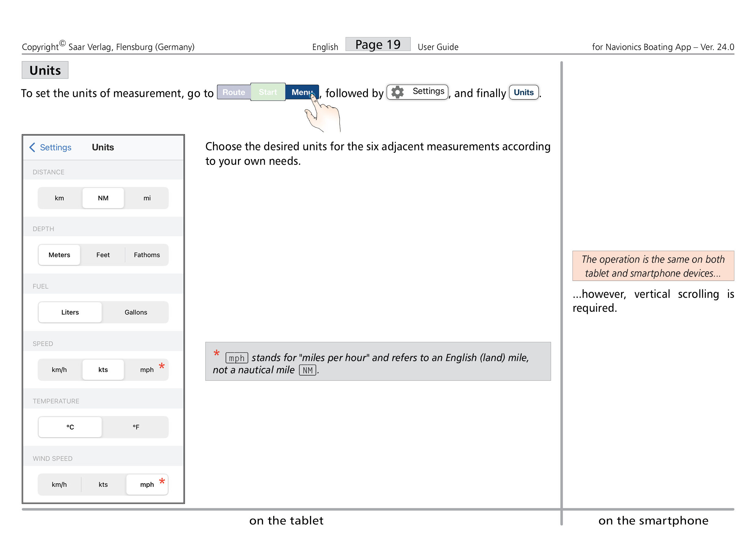756x533 pixels.
Task: Set depth unit to Fathoms
Action: pos(147,255)
